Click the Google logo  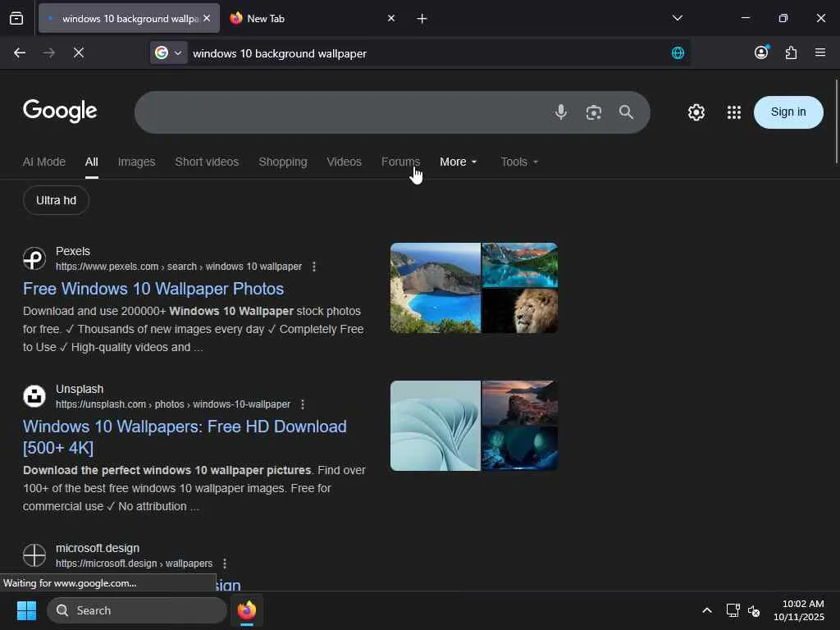pyautogui.click(x=60, y=111)
